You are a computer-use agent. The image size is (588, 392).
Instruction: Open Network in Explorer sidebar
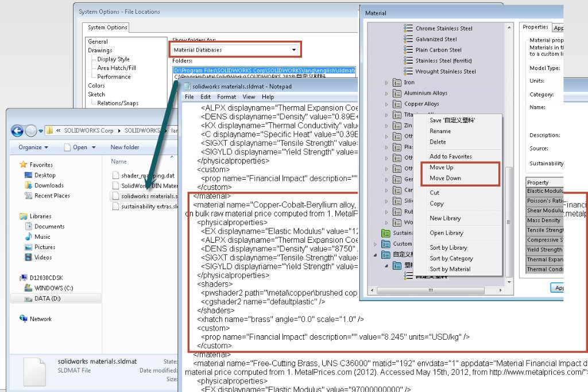tap(41, 319)
